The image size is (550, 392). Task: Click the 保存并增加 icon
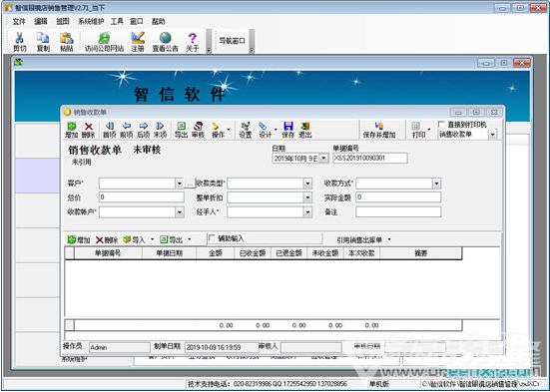pyautogui.click(x=379, y=127)
